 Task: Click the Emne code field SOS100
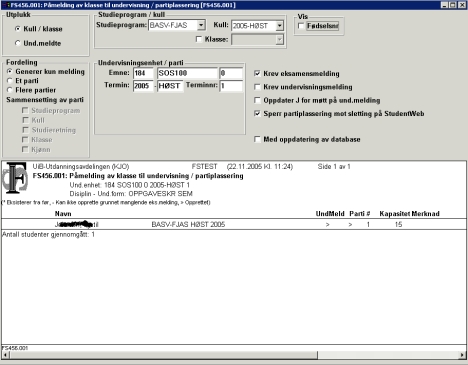[187, 73]
